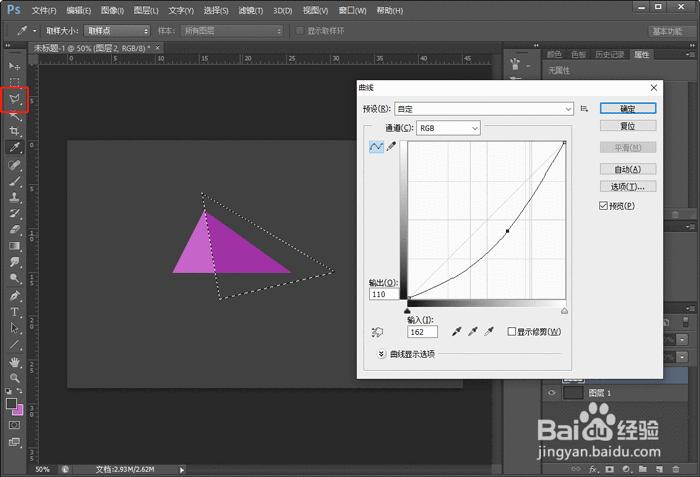The height and width of the screenshot is (477, 700).
Task: Toggle the 显示取样环 checkbox
Action: (x=300, y=30)
